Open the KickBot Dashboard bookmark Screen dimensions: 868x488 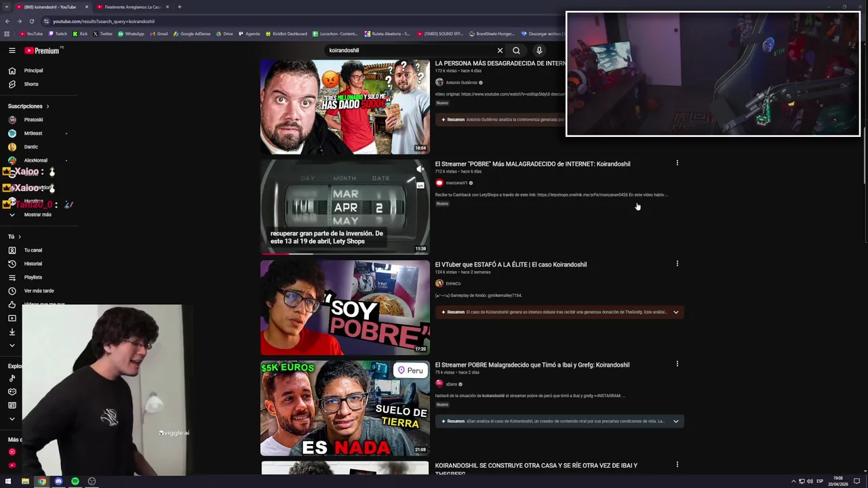(x=286, y=34)
